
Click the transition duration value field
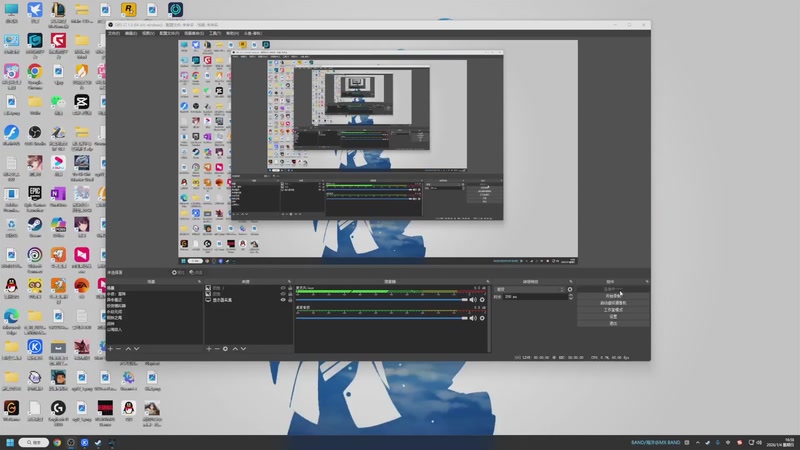(535, 296)
